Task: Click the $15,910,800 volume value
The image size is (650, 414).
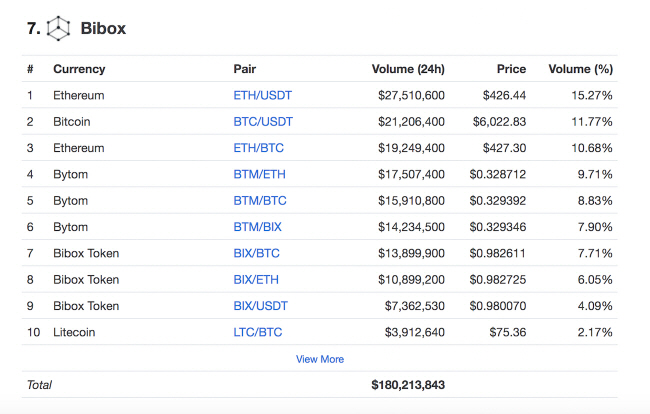Action: 411,201
